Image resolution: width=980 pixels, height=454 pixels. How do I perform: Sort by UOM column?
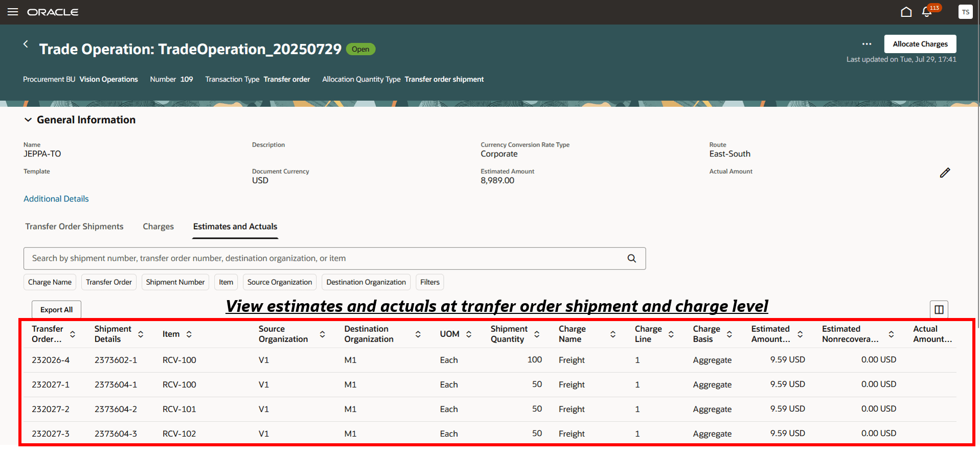(x=469, y=334)
